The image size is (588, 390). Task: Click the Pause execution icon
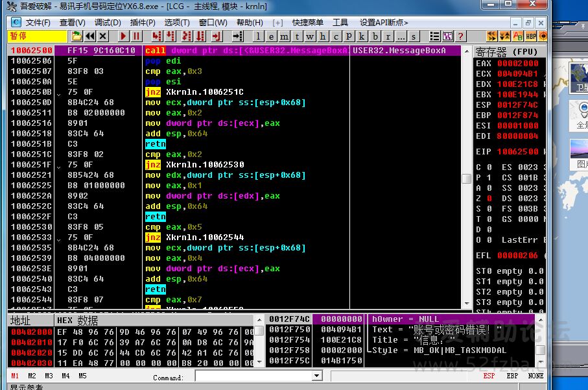point(137,36)
